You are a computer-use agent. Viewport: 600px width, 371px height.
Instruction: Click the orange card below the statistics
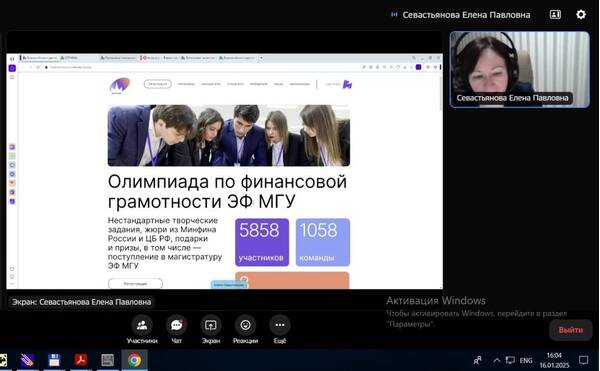[292, 281]
